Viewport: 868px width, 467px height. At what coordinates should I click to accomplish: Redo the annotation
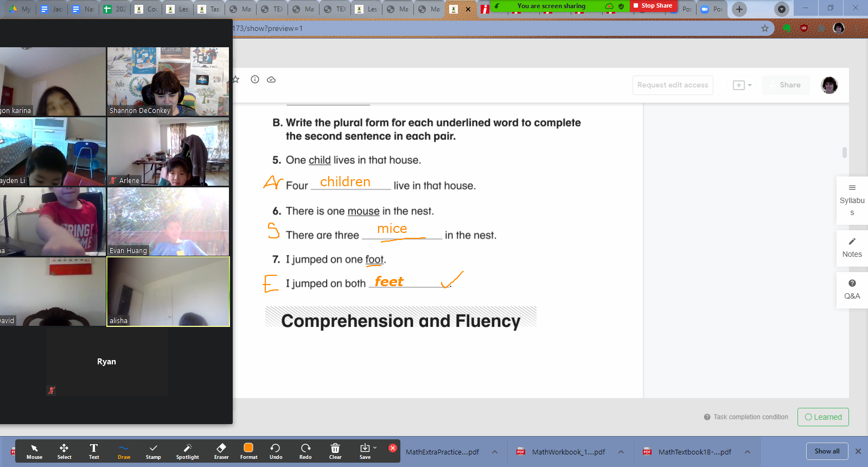coord(305,451)
